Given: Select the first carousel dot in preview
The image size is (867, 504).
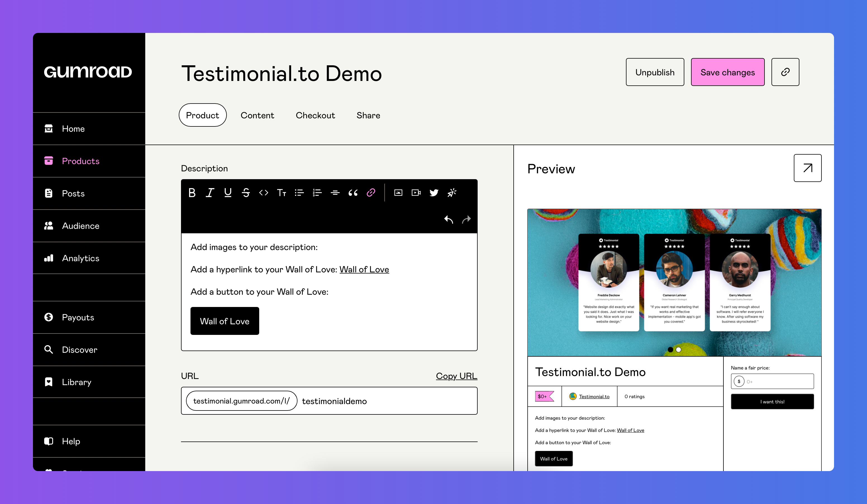Looking at the screenshot, I should 670,349.
